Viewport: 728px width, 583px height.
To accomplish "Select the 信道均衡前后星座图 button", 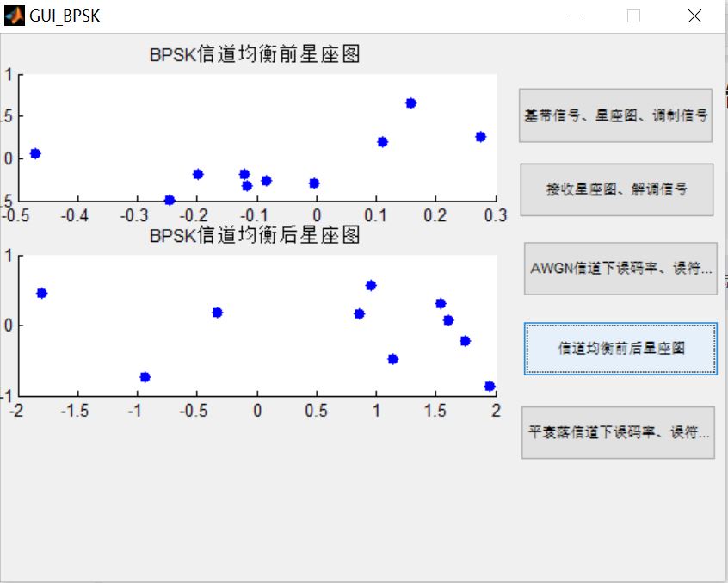I will click(x=620, y=349).
